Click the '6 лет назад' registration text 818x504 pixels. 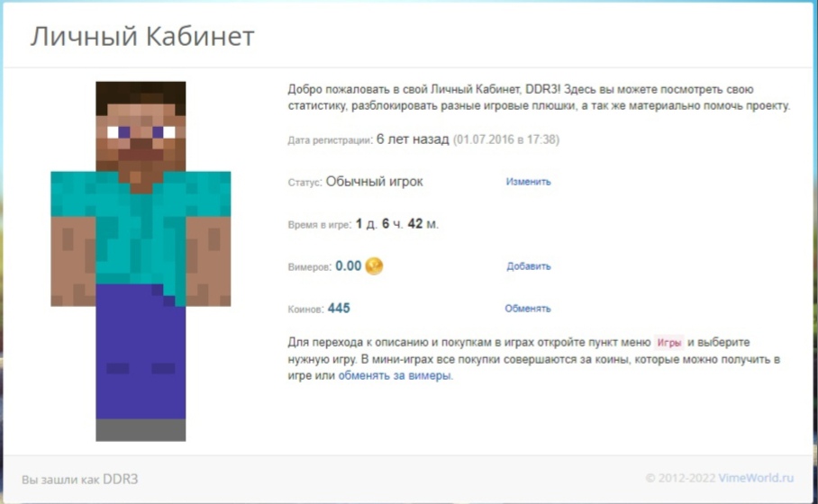412,139
